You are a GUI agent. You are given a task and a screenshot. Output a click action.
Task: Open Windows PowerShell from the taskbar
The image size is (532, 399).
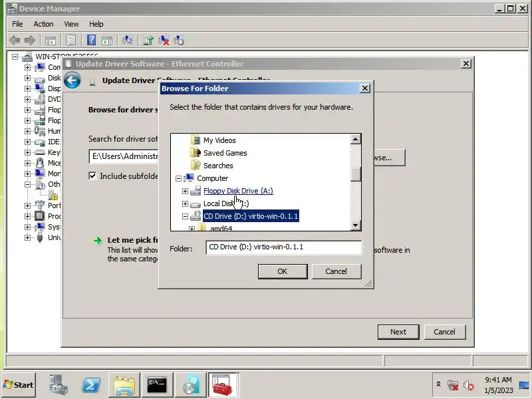(x=91, y=385)
